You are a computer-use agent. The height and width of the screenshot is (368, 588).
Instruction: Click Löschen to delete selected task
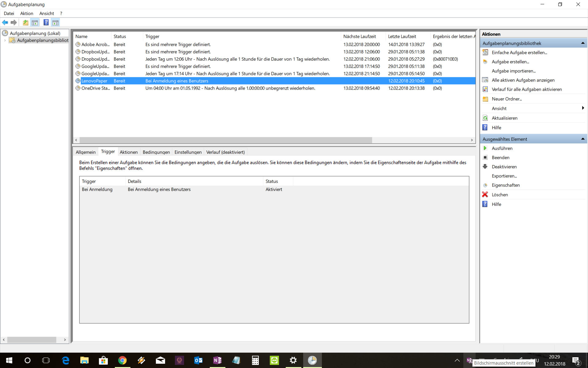pyautogui.click(x=500, y=194)
